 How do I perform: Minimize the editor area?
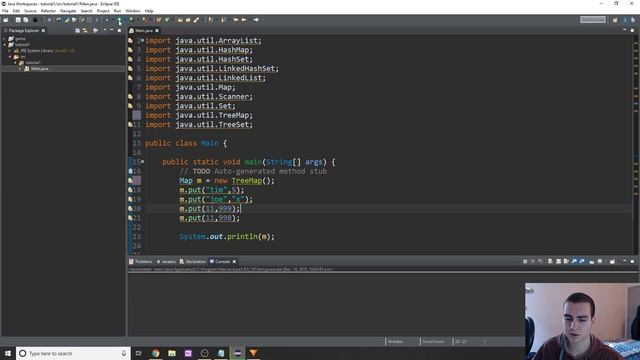pos(624,30)
